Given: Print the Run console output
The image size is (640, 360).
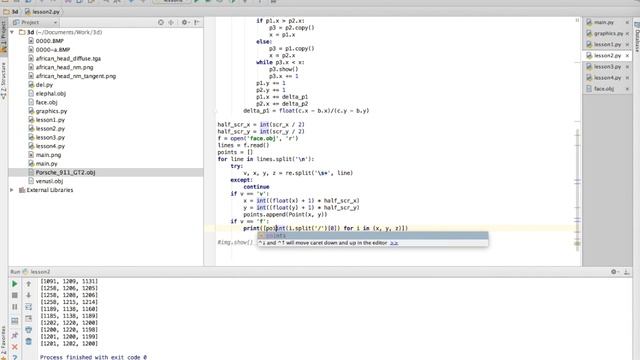Looking at the screenshot, I should coord(29,329).
